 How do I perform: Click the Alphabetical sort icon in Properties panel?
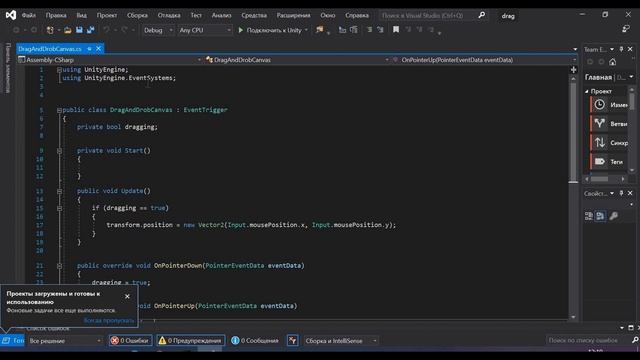coord(600,216)
